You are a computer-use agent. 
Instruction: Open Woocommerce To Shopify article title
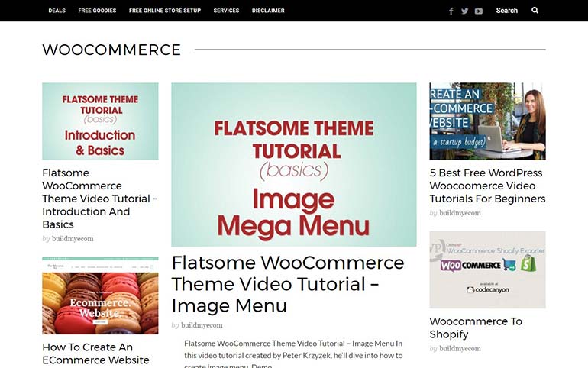476,328
